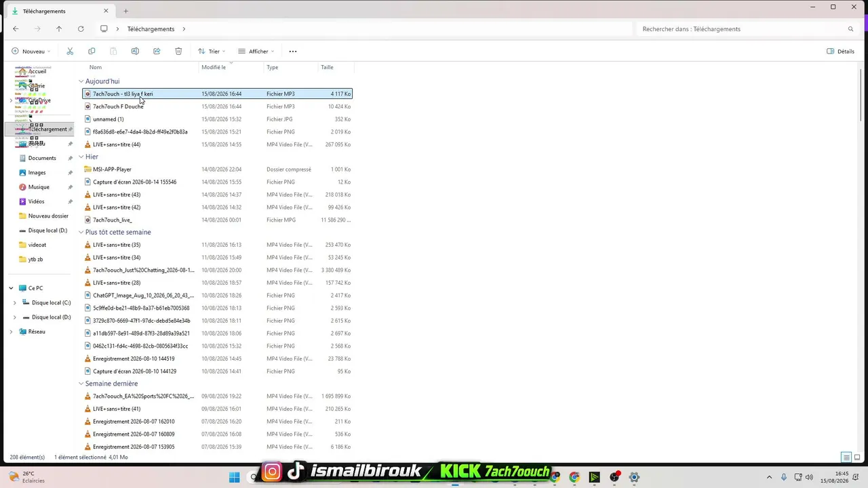The image size is (868, 488).
Task: Switch to large thumbnails view icon
Action: pyautogui.click(x=858, y=457)
